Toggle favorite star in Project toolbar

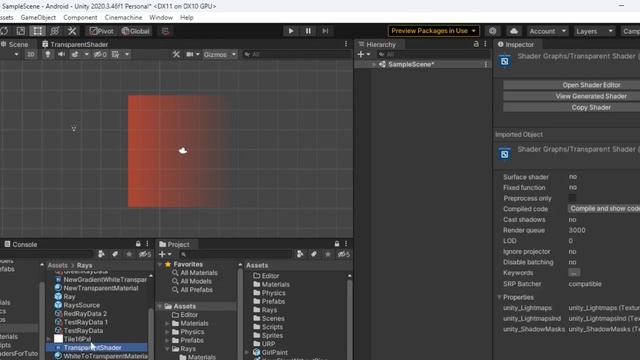pos(328,254)
